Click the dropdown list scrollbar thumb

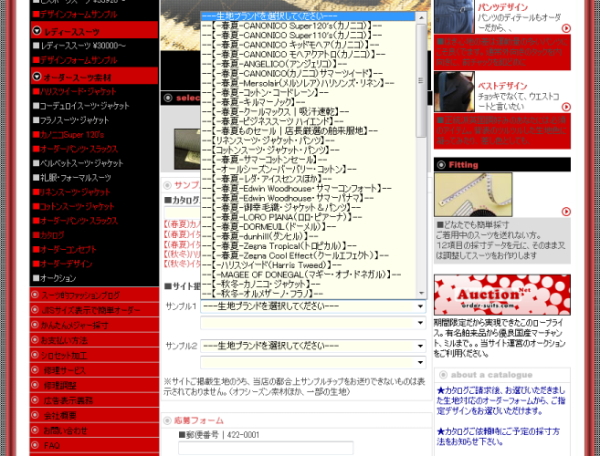[421, 80]
